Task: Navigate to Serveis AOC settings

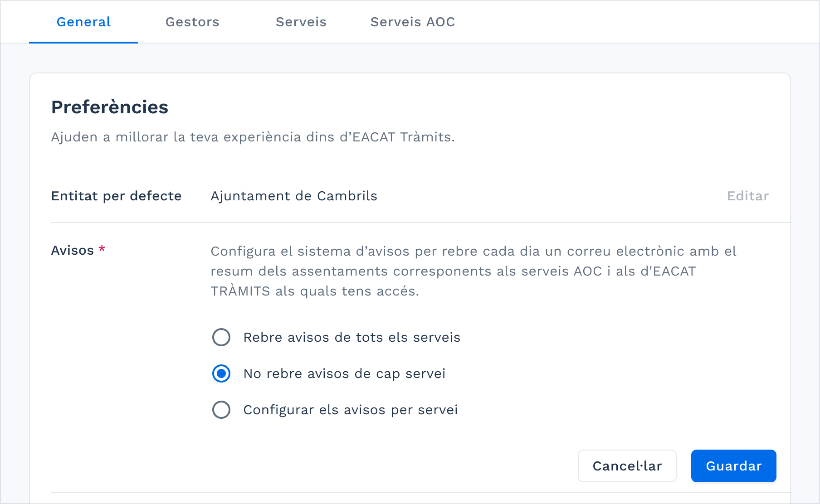Action: 412,22
